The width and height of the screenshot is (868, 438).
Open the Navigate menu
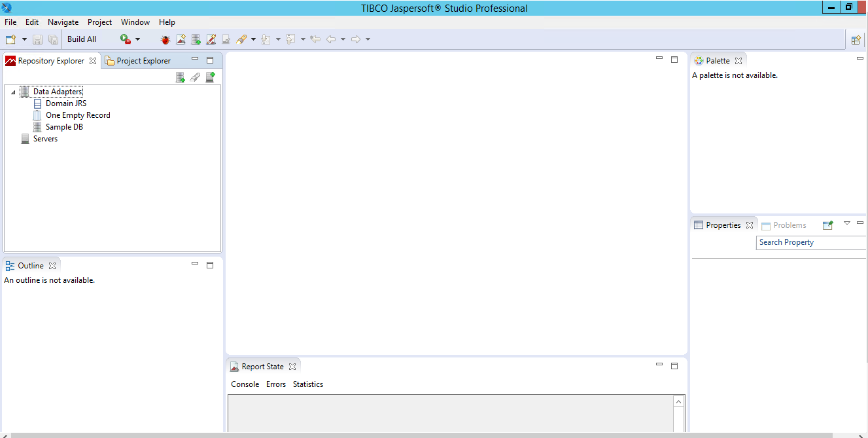pos(63,22)
